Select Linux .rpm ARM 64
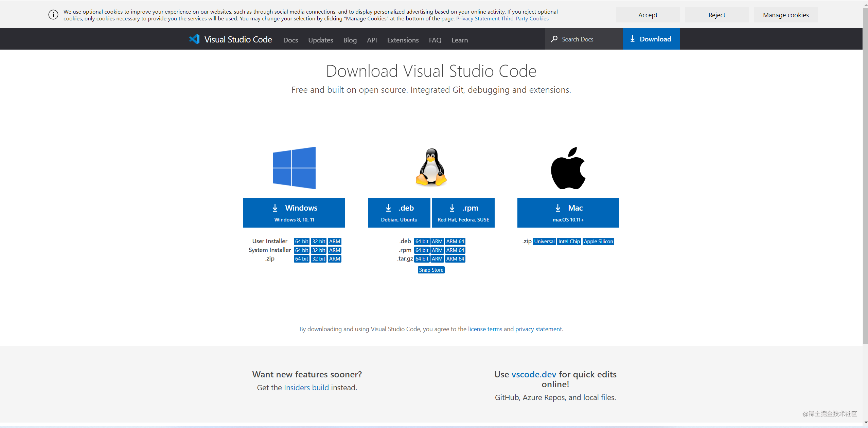This screenshot has height=428, width=868. coord(455,250)
